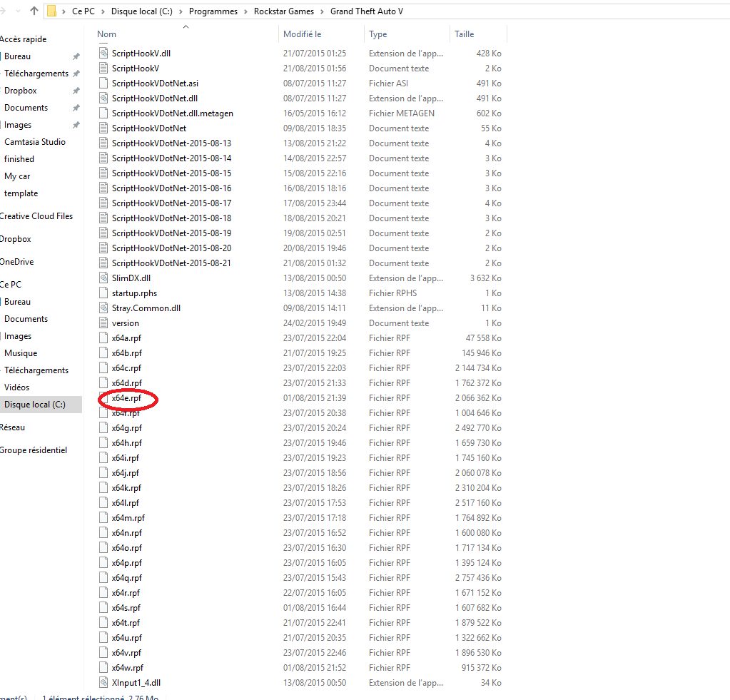Select file x64c.rpf
This screenshot has height=700, width=730.
click(126, 368)
